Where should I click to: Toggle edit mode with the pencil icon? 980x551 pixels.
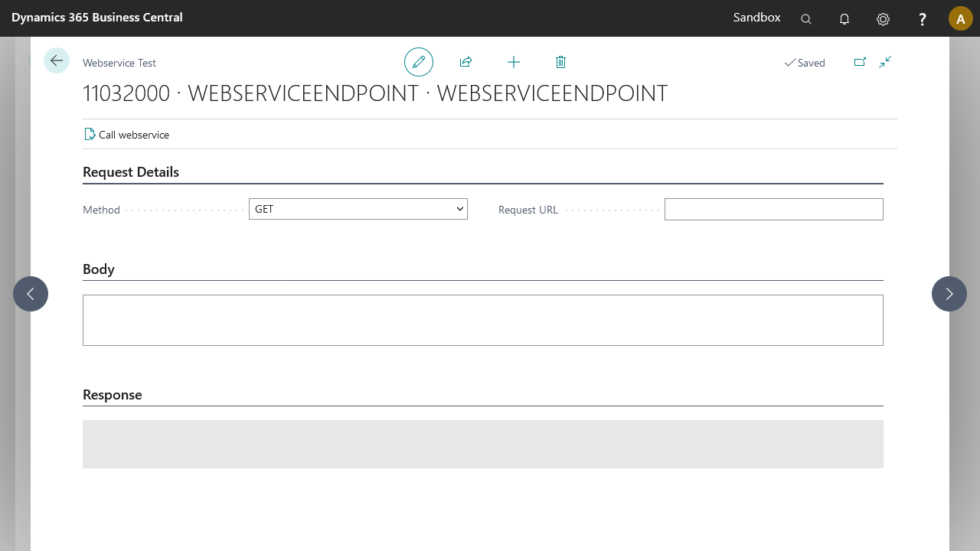coord(419,62)
